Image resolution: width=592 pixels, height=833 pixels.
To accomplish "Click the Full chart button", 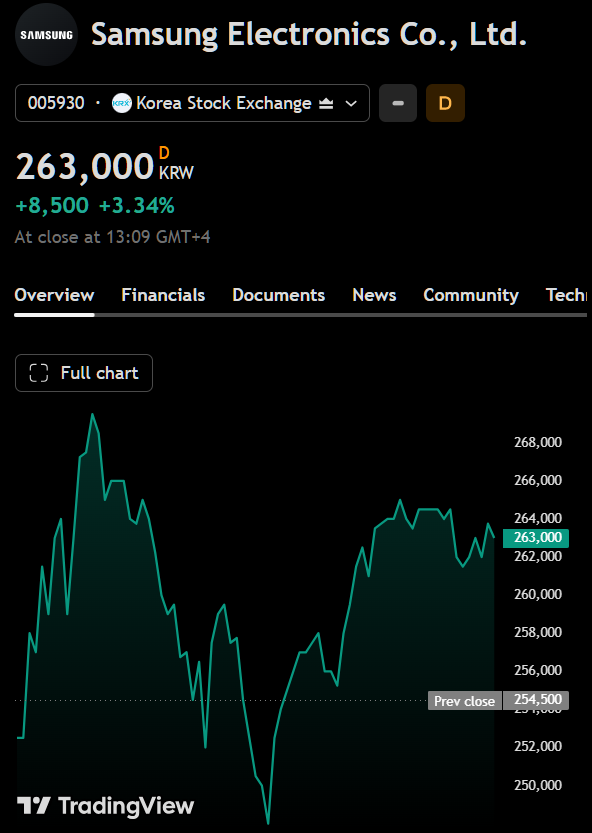I will 84,373.
